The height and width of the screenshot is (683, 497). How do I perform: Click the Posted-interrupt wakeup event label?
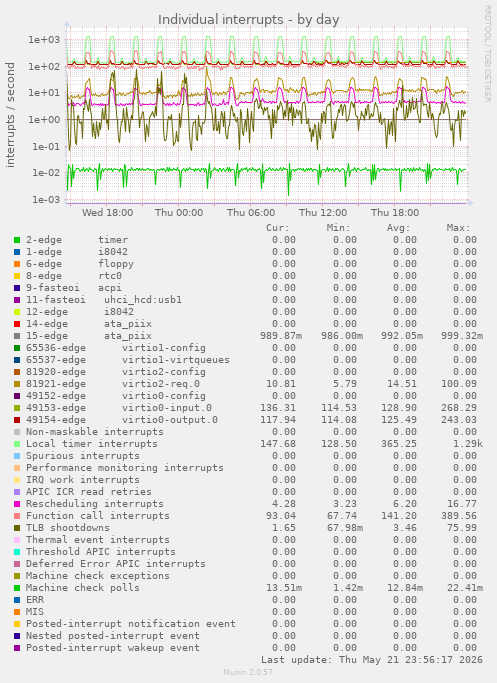[x=113, y=648]
